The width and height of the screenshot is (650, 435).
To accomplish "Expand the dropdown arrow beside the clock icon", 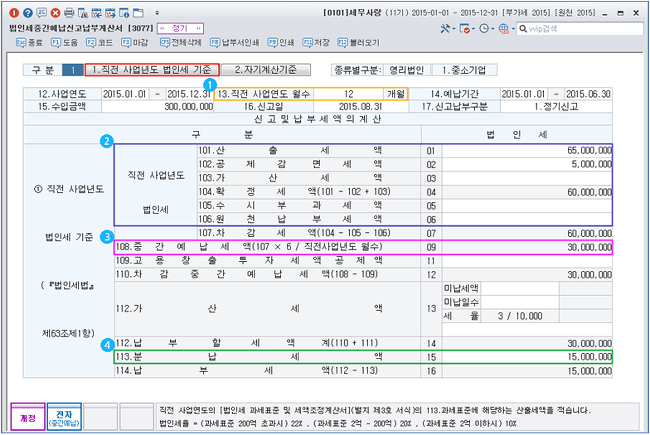I will (x=492, y=29).
